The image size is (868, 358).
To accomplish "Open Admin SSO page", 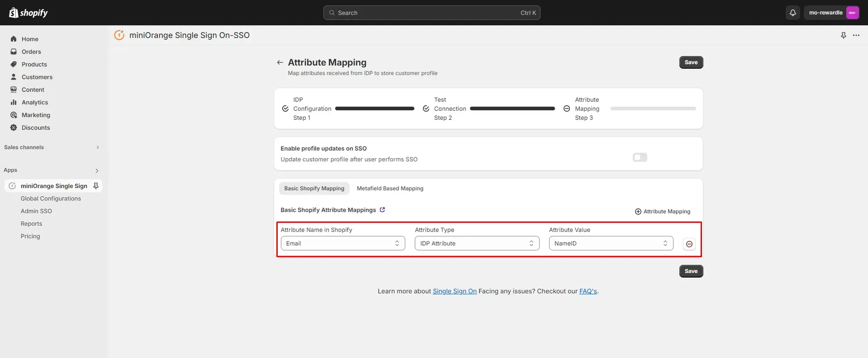I will tap(36, 211).
